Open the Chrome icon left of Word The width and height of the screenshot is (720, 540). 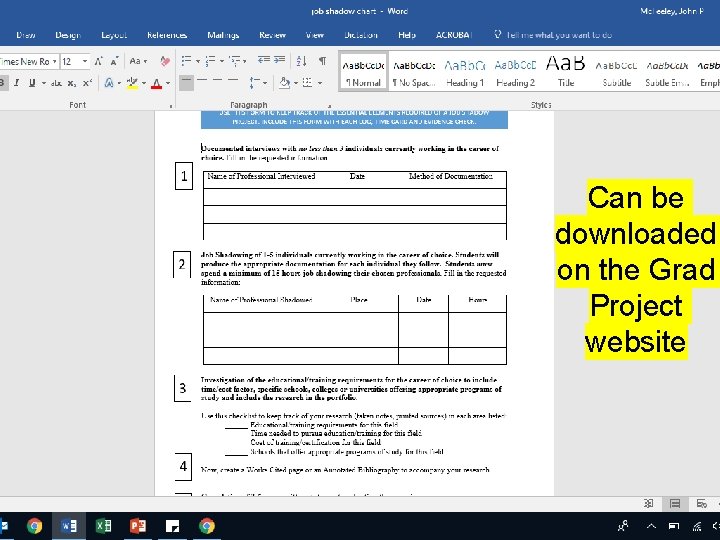pyautogui.click(x=34, y=526)
